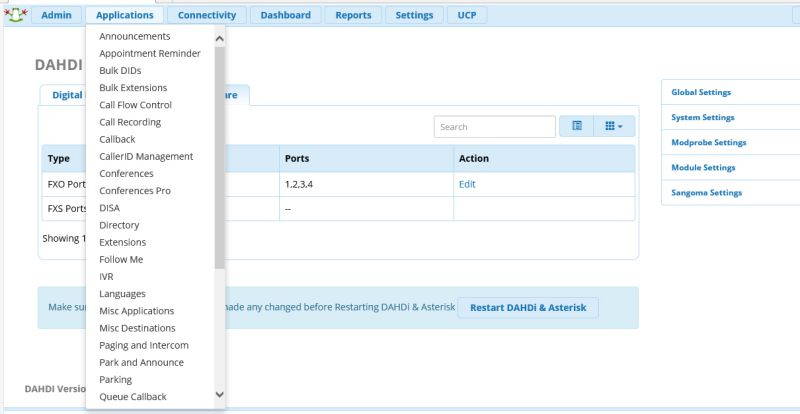Open CallerID Management entry
800x414 pixels.
[x=146, y=157]
